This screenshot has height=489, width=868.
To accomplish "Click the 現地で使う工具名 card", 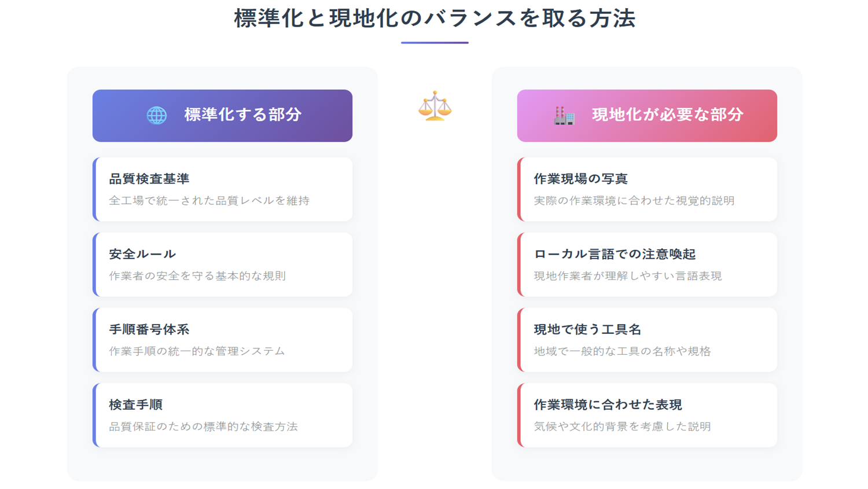I will click(x=647, y=340).
